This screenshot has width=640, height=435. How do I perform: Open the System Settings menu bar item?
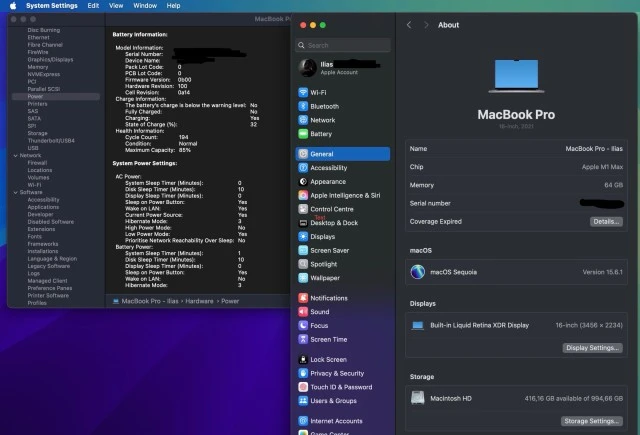click(x=51, y=6)
